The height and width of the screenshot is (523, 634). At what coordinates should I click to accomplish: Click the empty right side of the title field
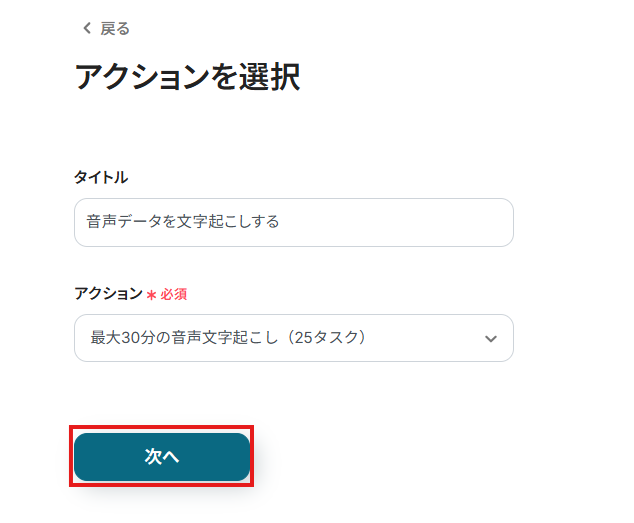pos(420,222)
